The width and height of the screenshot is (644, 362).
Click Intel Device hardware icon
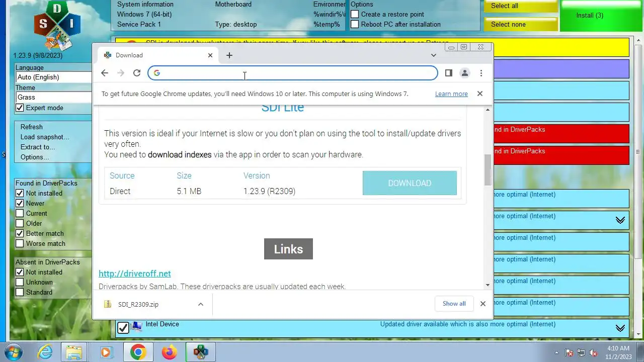[x=136, y=327]
